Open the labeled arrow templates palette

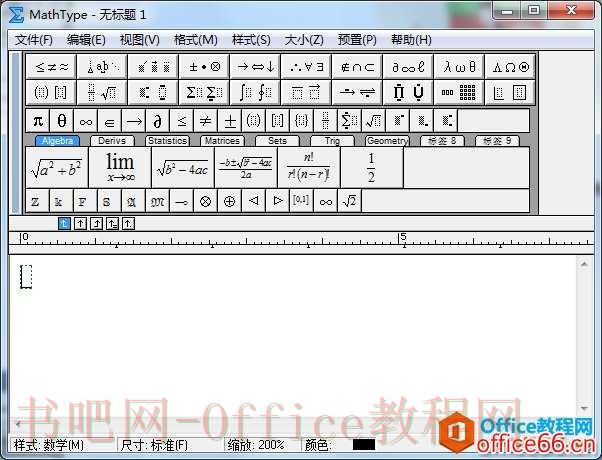pos(357,92)
